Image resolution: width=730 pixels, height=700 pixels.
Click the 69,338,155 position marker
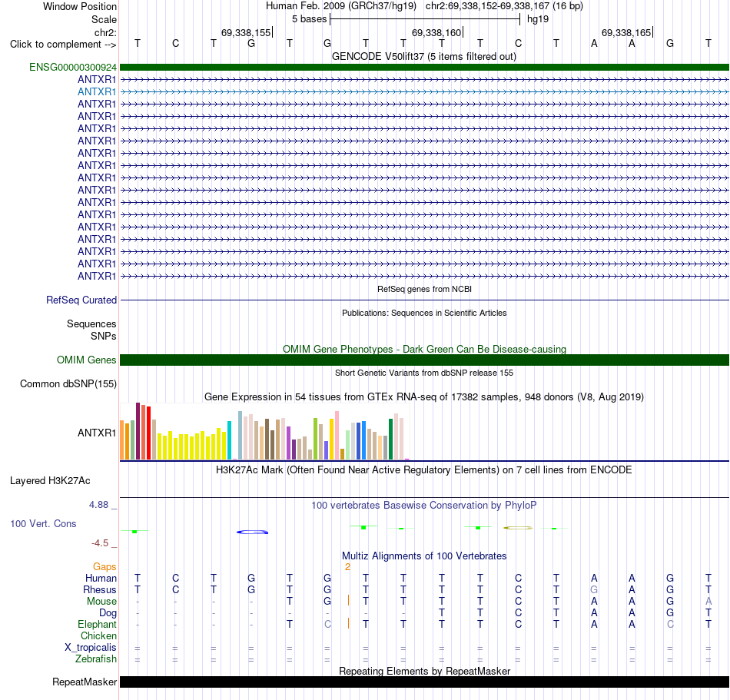click(x=246, y=32)
